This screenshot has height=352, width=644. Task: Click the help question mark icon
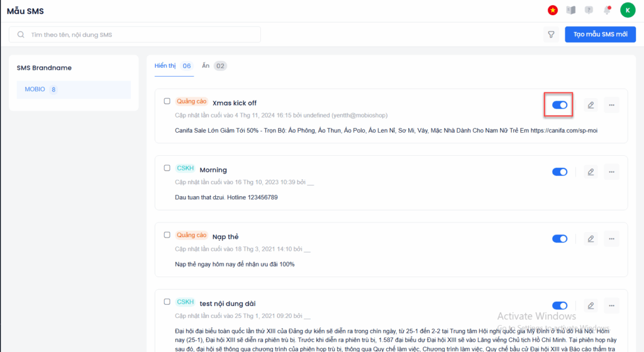589,10
